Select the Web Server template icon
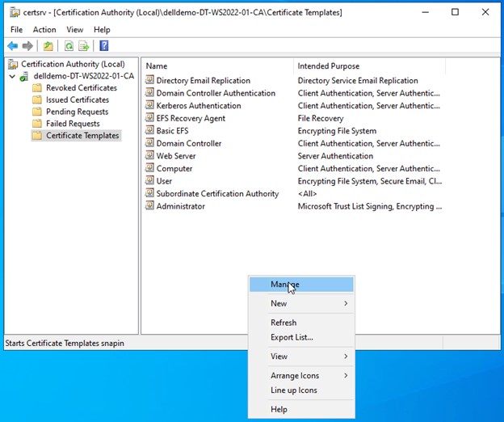The image size is (504, 422). pos(149,156)
